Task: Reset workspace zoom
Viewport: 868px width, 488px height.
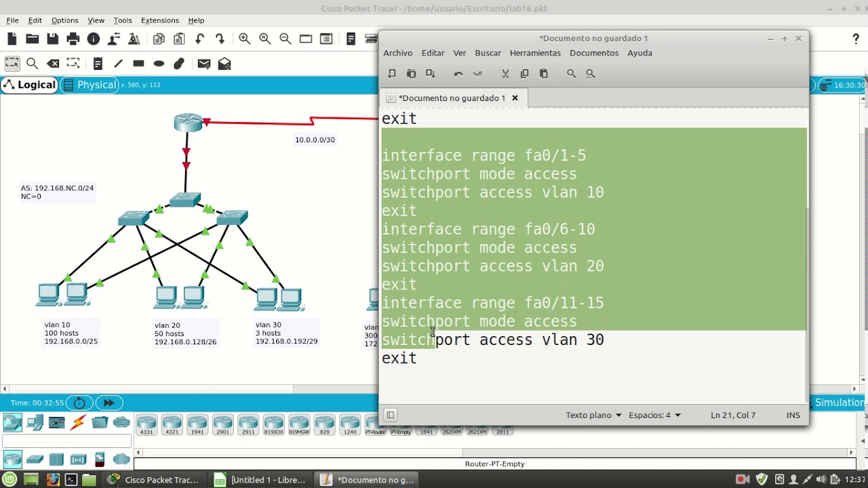Action: (264, 39)
